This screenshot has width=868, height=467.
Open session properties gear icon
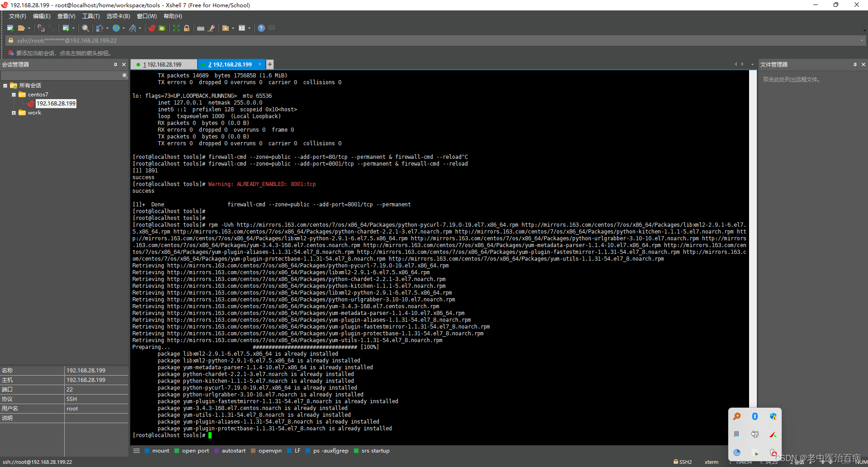pyautogui.click(x=67, y=28)
